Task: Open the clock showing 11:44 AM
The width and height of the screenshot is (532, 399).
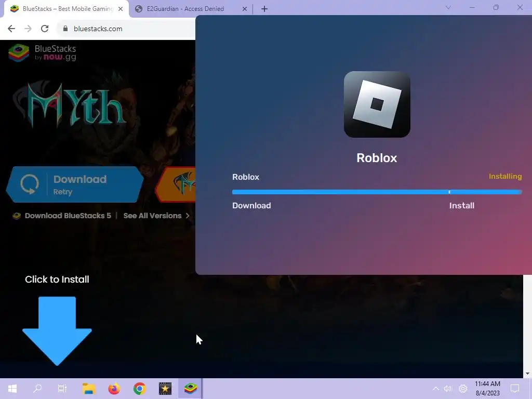Action: (487, 389)
